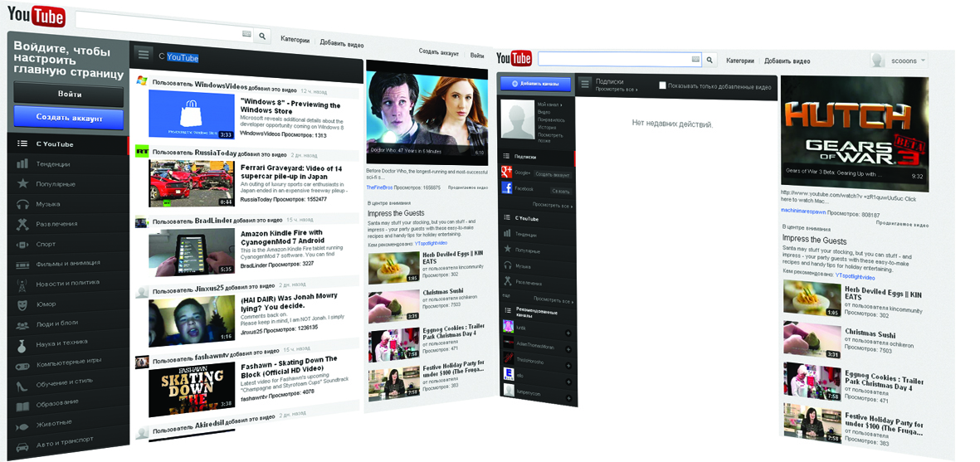The width and height of the screenshot is (980, 462).
Task: Expand 'Просмотреть все' below Развлечения in right sidebar
Action: [x=553, y=299]
